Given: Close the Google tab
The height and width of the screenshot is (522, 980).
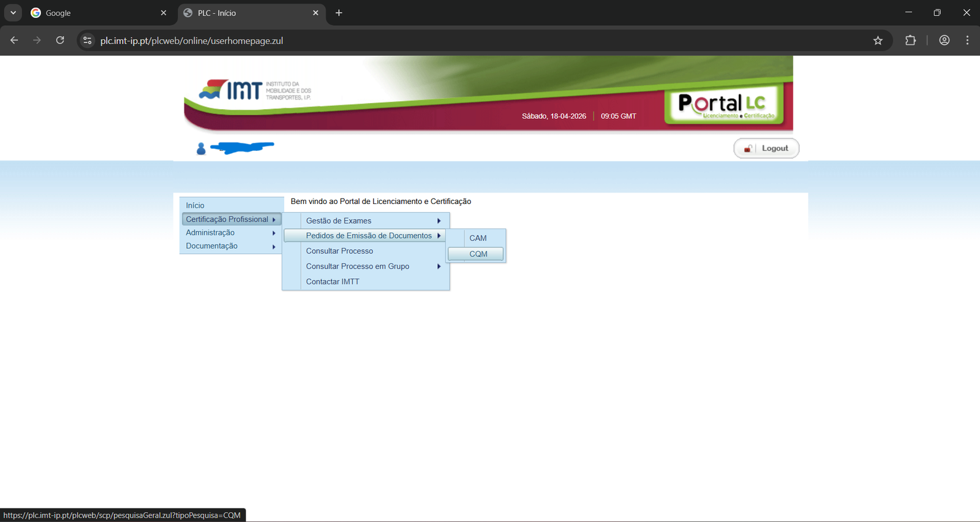Looking at the screenshot, I should 164,13.
